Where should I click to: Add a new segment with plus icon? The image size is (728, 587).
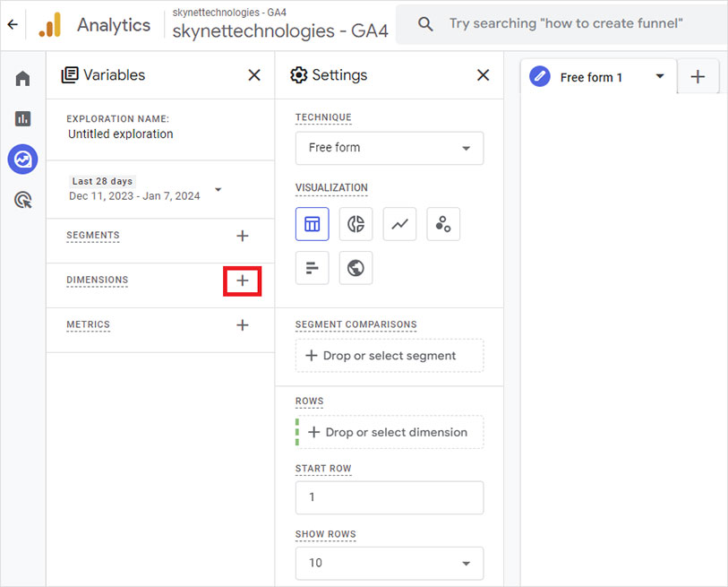coord(242,236)
